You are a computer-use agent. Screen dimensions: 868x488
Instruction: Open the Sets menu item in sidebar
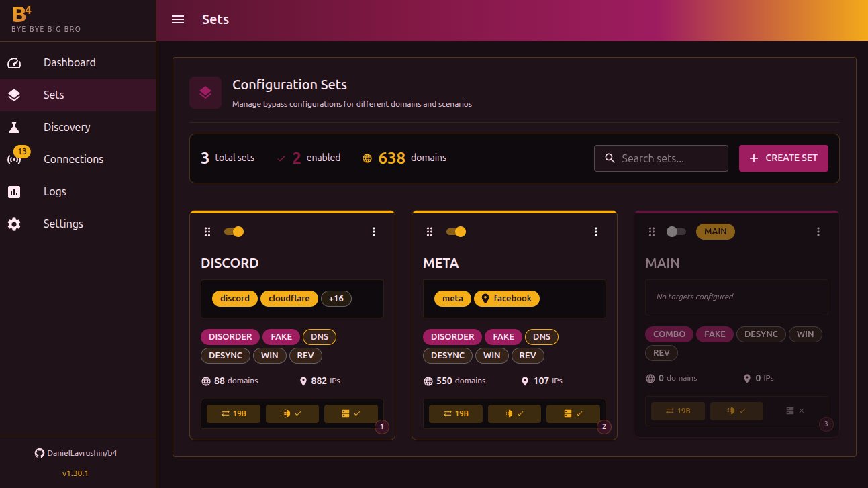pos(54,95)
